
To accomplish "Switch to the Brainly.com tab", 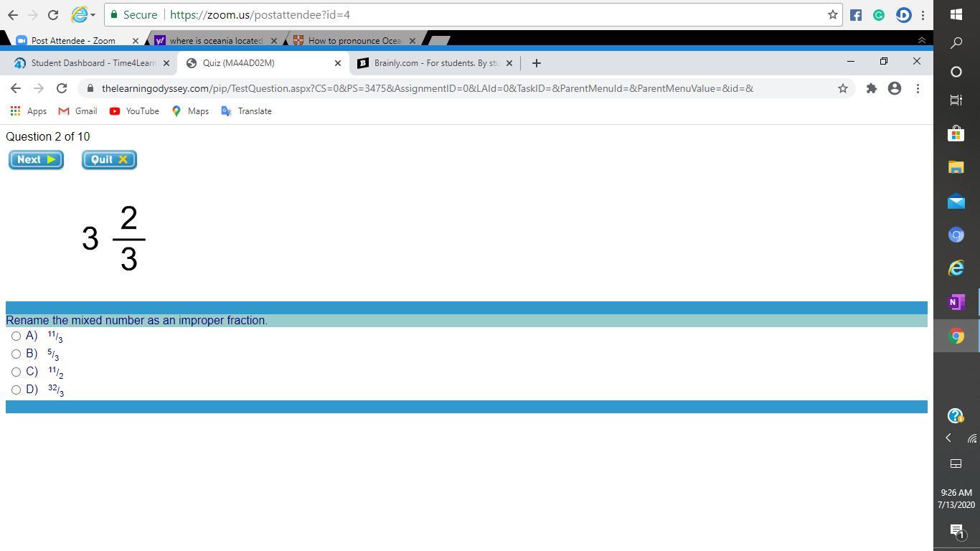I will [x=430, y=63].
